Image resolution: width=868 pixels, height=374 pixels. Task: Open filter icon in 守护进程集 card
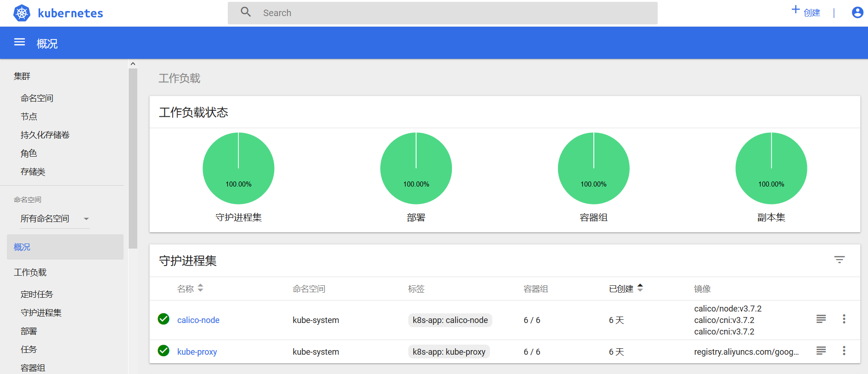[x=840, y=260]
